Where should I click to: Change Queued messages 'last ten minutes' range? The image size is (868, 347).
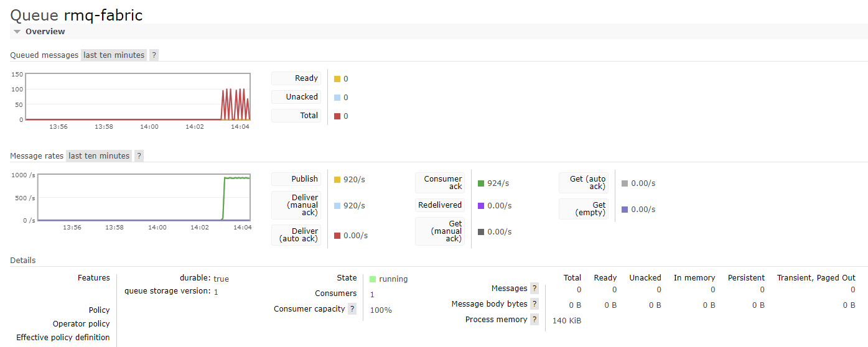tap(114, 55)
